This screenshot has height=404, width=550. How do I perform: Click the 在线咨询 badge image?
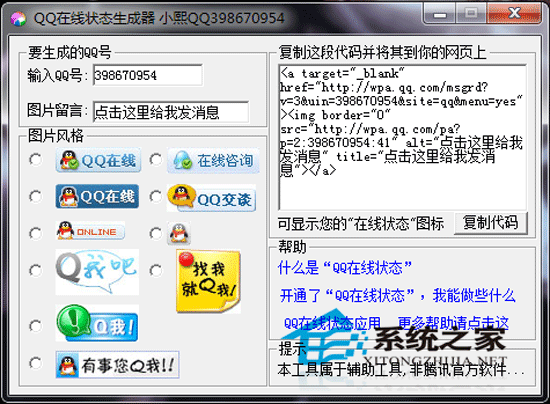[x=213, y=161]
